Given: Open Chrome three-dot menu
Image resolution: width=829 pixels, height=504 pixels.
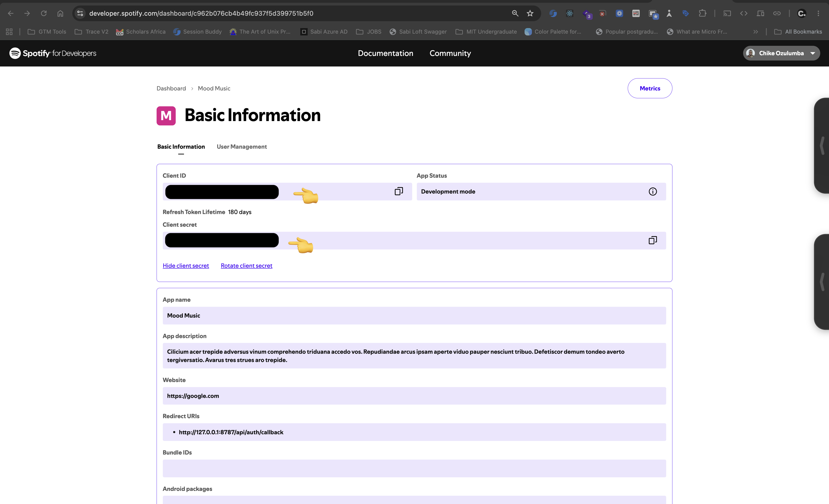Looking at the screenshot, I should tap(818, 13).
